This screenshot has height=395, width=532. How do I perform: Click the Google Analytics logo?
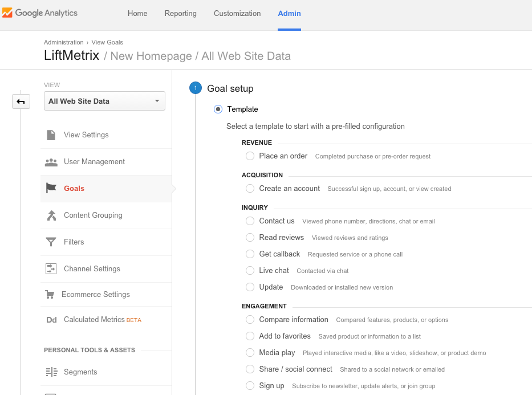tap(40, 13)
